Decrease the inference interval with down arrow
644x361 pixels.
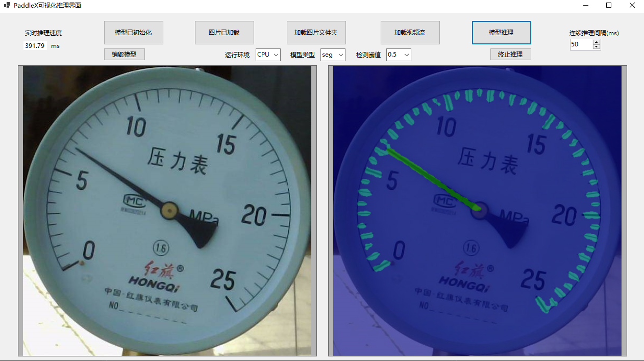(x=597, y=47)
